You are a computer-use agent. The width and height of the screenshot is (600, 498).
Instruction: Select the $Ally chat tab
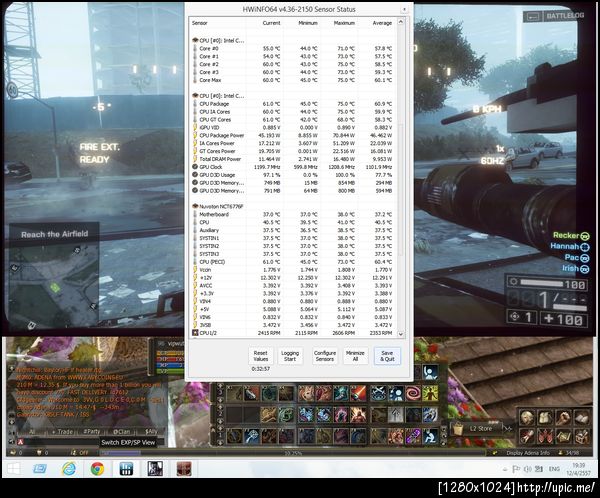tap(151, 431)
